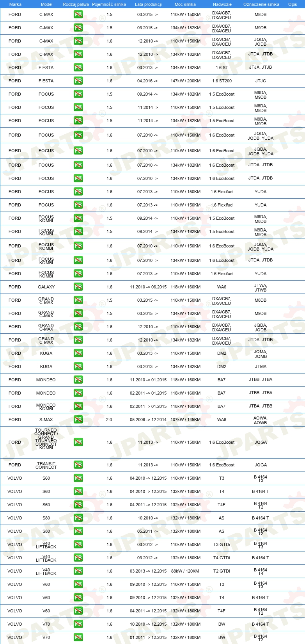Select the AOWA, AOWB engine code cell
305x644 pixels.
261,420
